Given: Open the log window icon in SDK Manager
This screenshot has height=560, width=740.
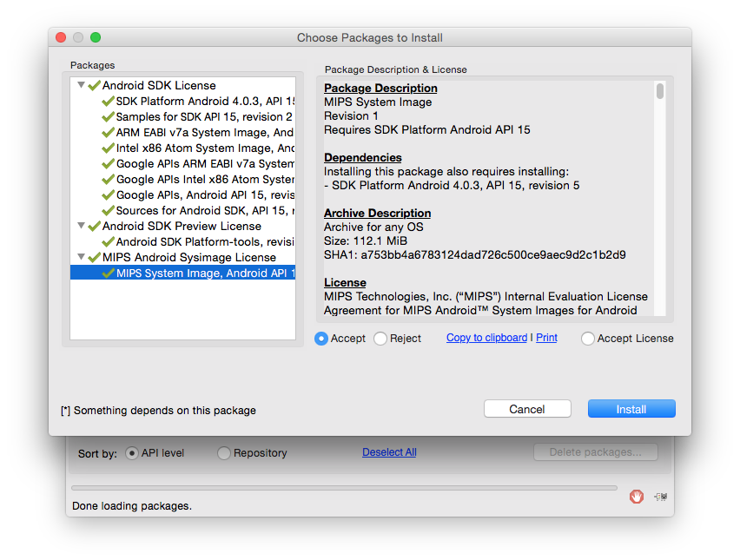Looking at the screenshot, I should [661, 497].
